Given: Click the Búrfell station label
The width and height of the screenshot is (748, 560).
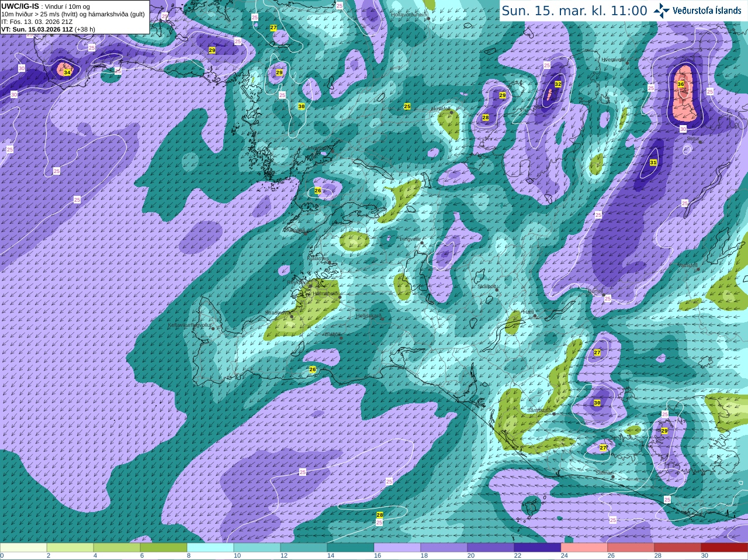Looking at the screenshot, I should click(x=595, y=291).
